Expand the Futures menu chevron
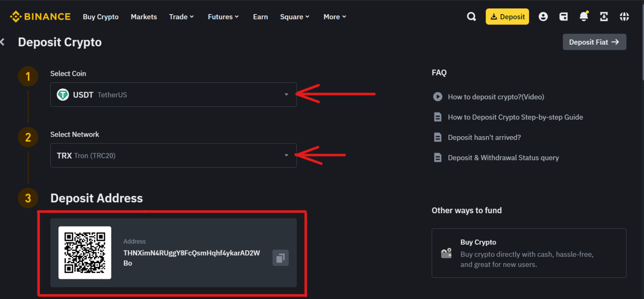644x299 pixels. click(237, 17)
